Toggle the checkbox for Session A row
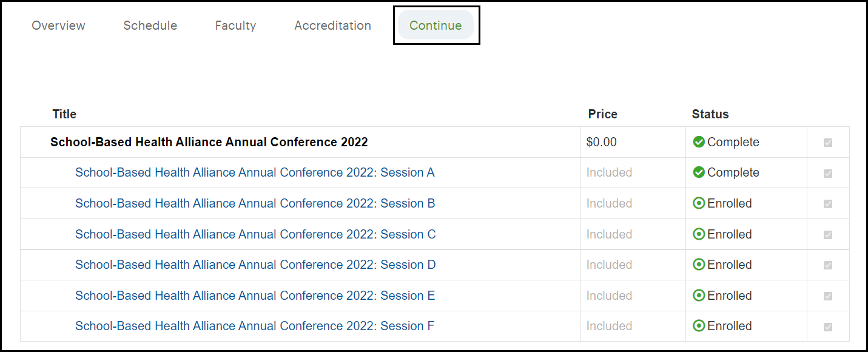The image size is (868, 352). click(x=828, y=174)
